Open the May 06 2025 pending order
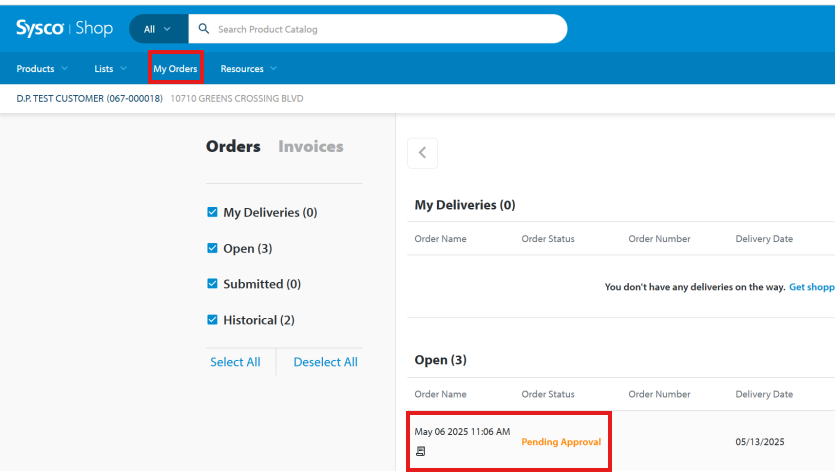The image size is (835, 472). click(x=462, y=432)
